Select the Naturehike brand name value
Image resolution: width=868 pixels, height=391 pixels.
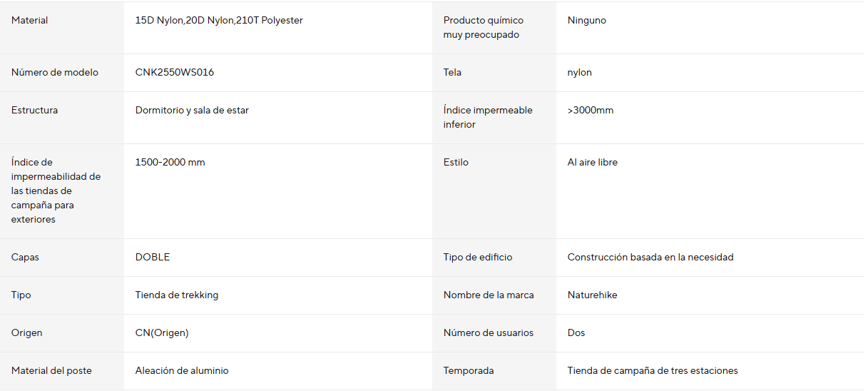point(592,295)
